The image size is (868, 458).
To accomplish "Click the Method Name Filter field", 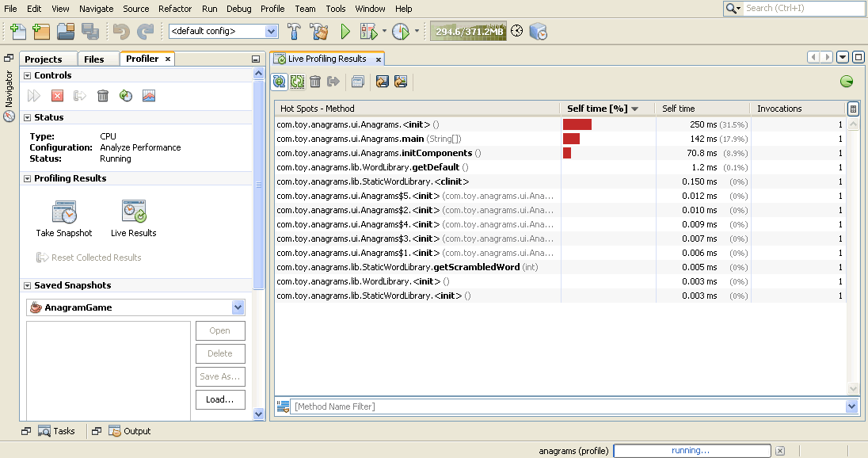I will [x=567, y=406].
